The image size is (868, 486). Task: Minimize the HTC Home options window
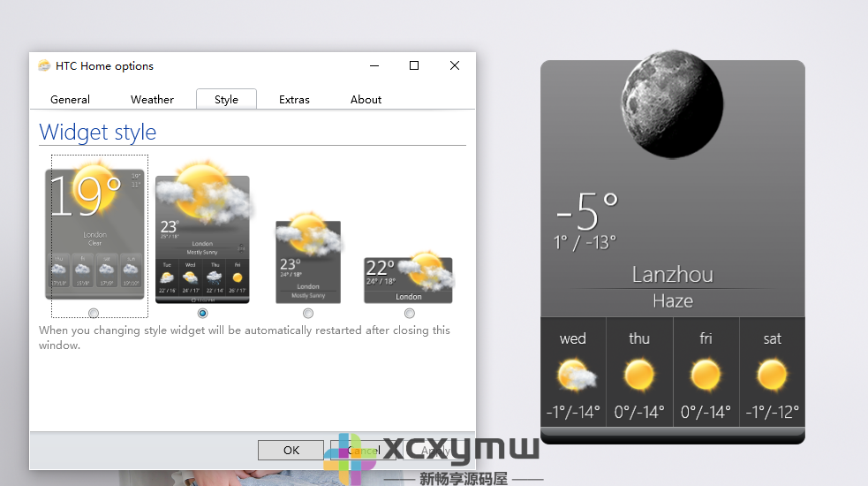[x=374, y=65]
